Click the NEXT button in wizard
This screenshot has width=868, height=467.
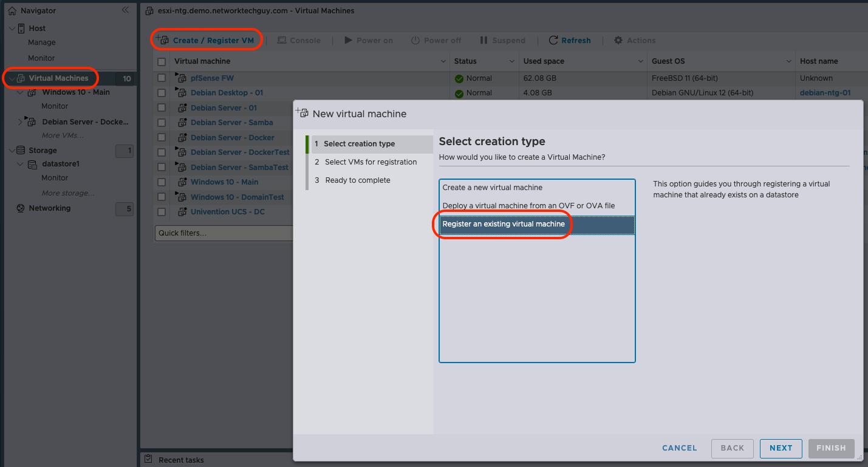pyautogui.click(x=781, y=448)
